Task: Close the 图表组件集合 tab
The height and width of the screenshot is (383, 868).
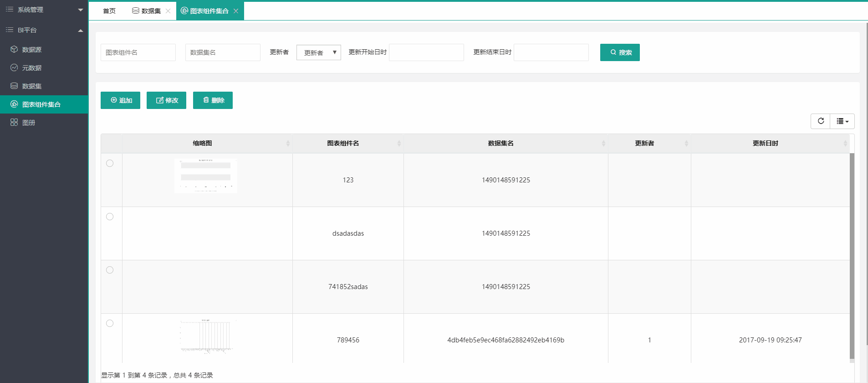Action: click(236, 11)
